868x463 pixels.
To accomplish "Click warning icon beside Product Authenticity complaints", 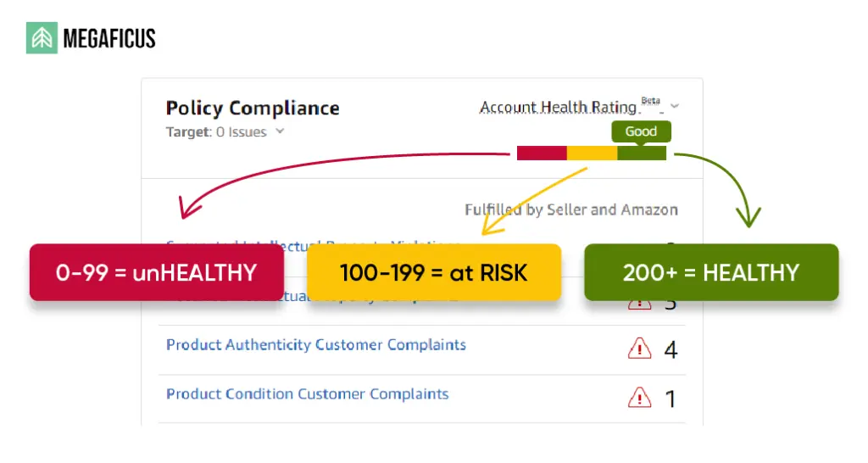I will (x=639, y=348).
